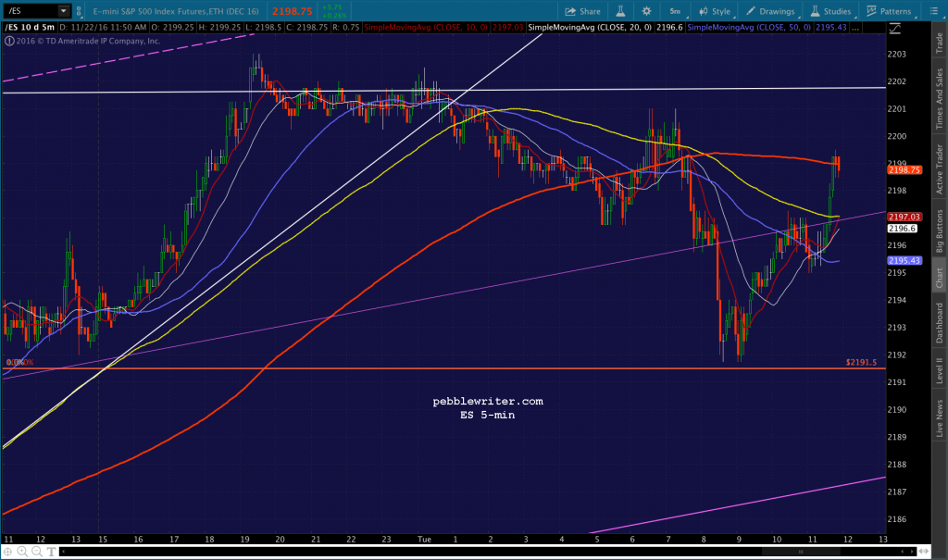Click the zoom out magnifier icon

click(37, 552)
